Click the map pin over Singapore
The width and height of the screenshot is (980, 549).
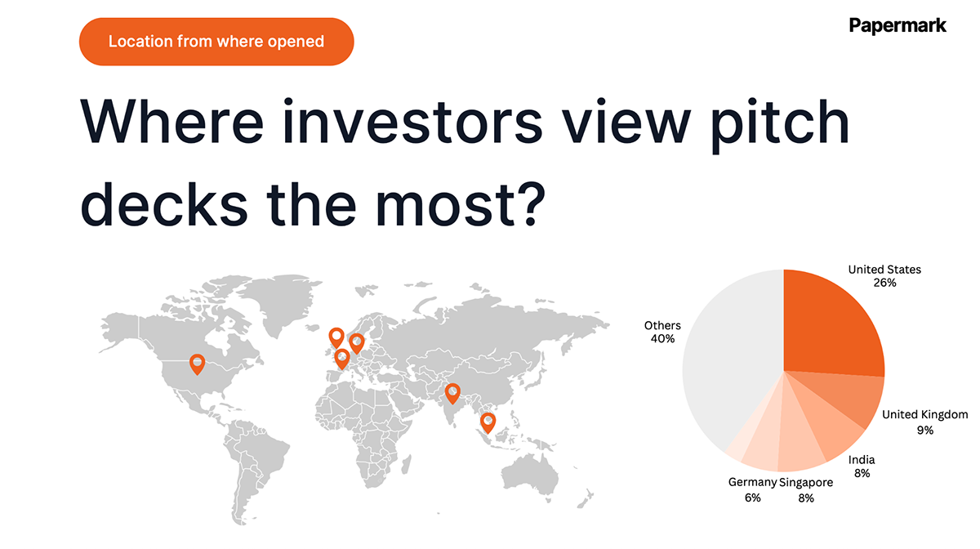click(x=488, y=422)
